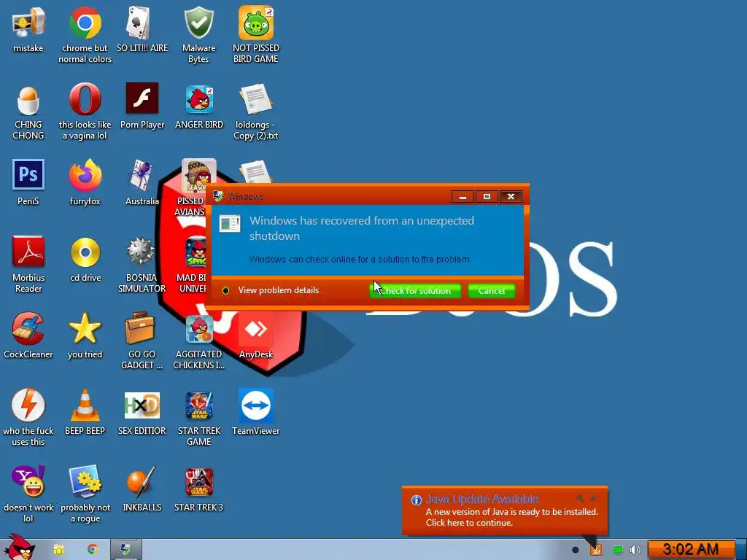Viewport: 747px width, 560px height.
Task: Launch Chrome from the taskbar
Action: click(x=93, y=550)
